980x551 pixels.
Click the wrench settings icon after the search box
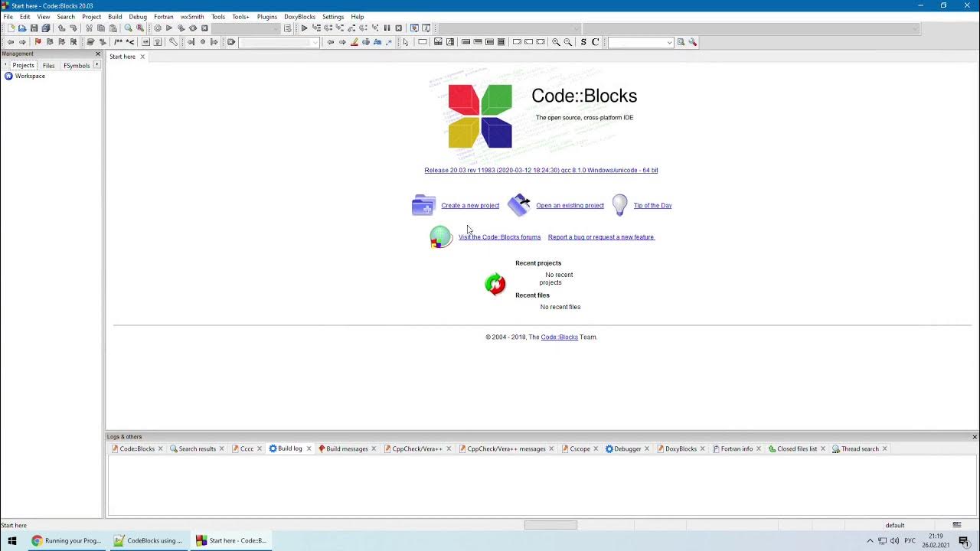[x=693, y=42]
